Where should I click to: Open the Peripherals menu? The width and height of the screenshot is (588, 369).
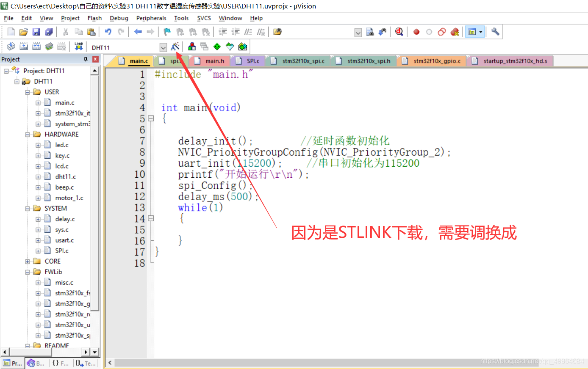(151, 18)
